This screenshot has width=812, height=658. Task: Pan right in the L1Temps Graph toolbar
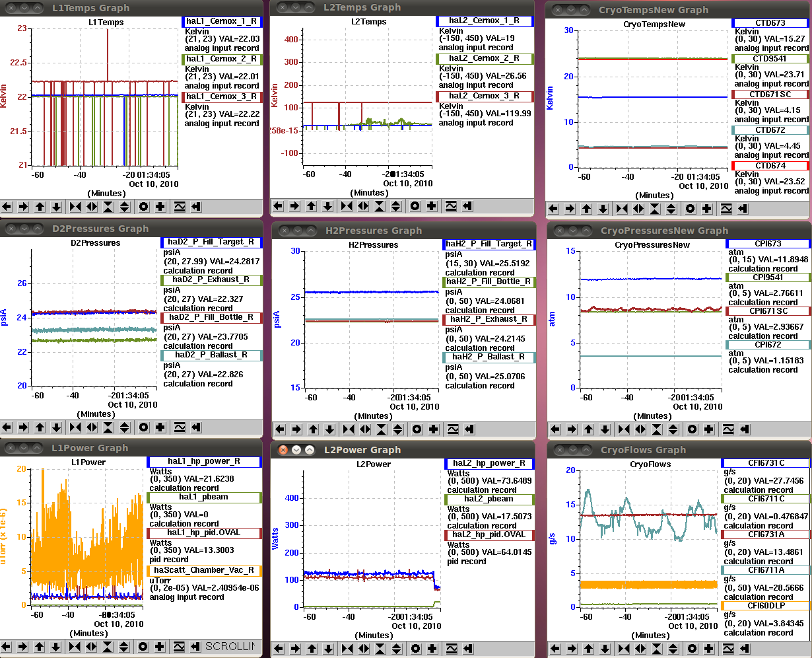click(24, 207)
